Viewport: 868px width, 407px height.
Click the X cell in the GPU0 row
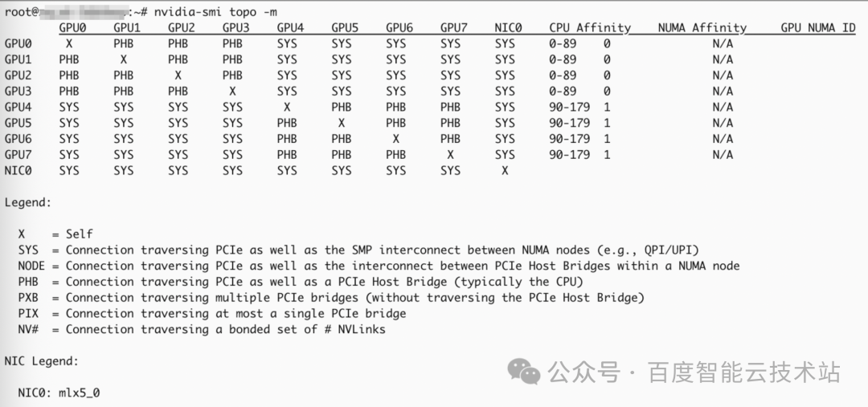click(69, 43)
